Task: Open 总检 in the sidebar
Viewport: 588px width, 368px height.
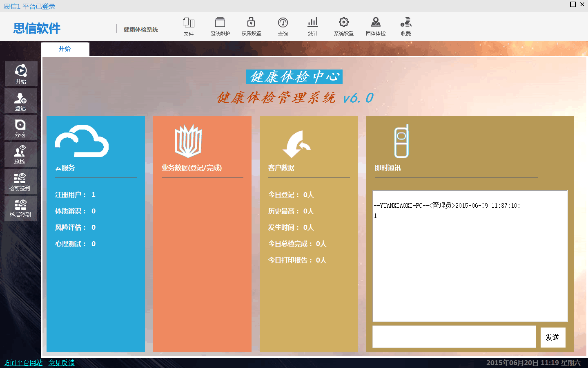Action: [21, 155]
